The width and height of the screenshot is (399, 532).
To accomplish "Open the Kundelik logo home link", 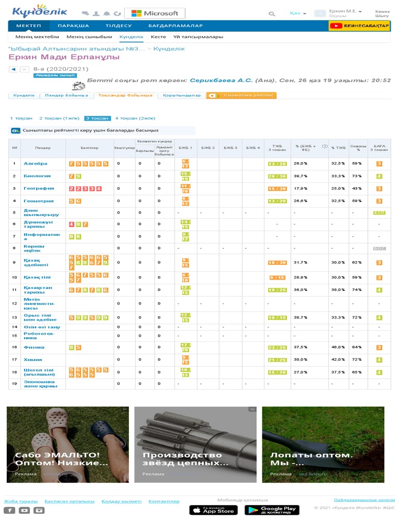I will (39, 11).
